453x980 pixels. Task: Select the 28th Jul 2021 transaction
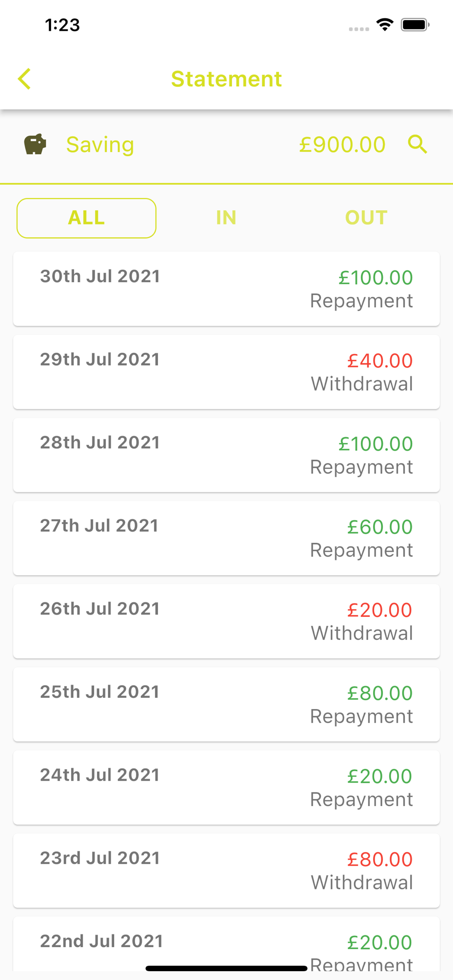point(226,455)
